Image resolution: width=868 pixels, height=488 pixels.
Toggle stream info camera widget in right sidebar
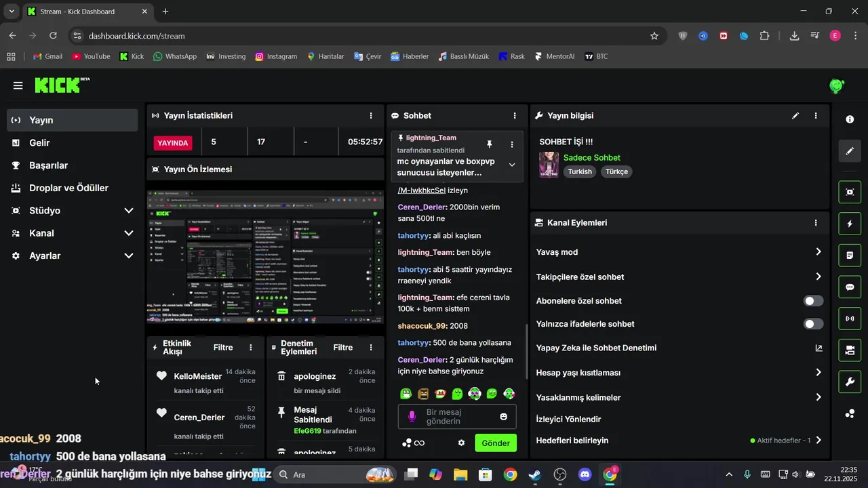point(850,350)
